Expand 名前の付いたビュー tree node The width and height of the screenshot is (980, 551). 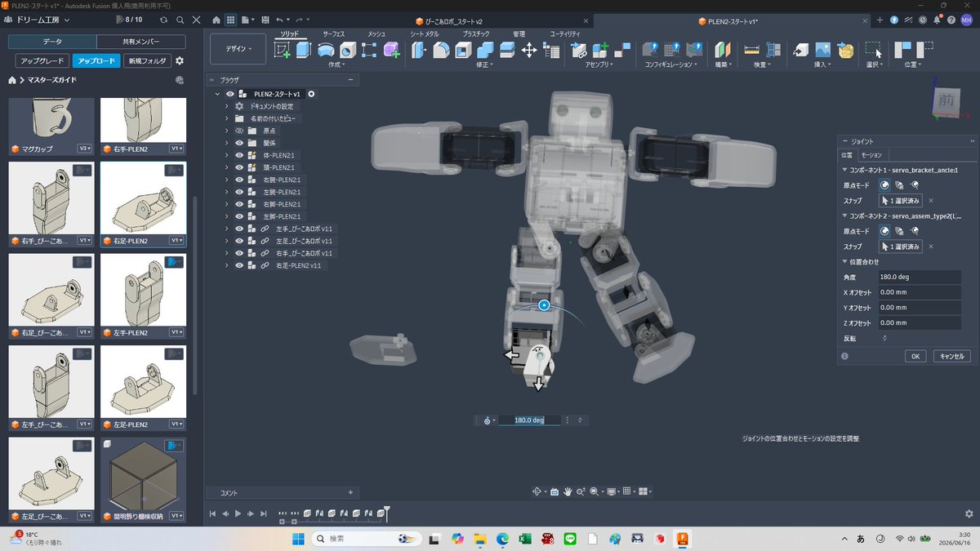[227, 118]
